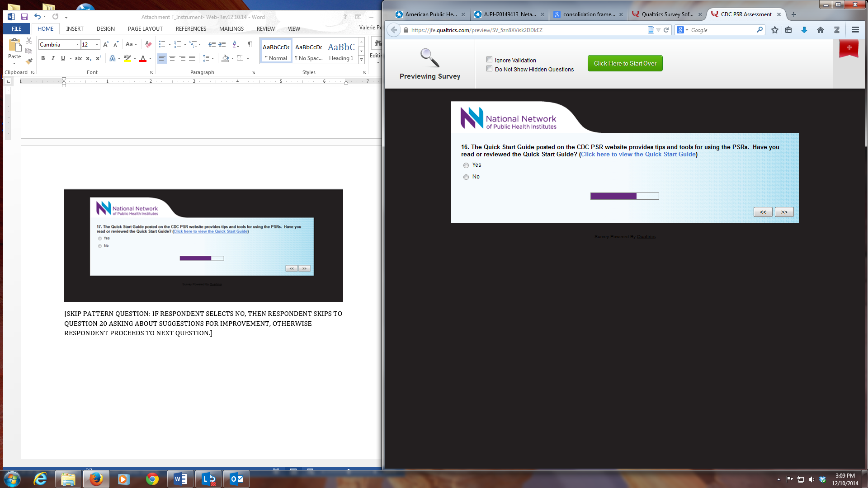Click the Bullets list icon
The width and height of the screenshot is (868, 488).
(x=162, y=44)
